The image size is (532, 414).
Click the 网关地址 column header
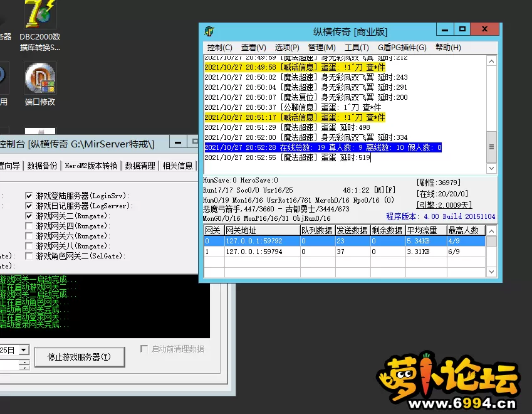coord(263,230)
